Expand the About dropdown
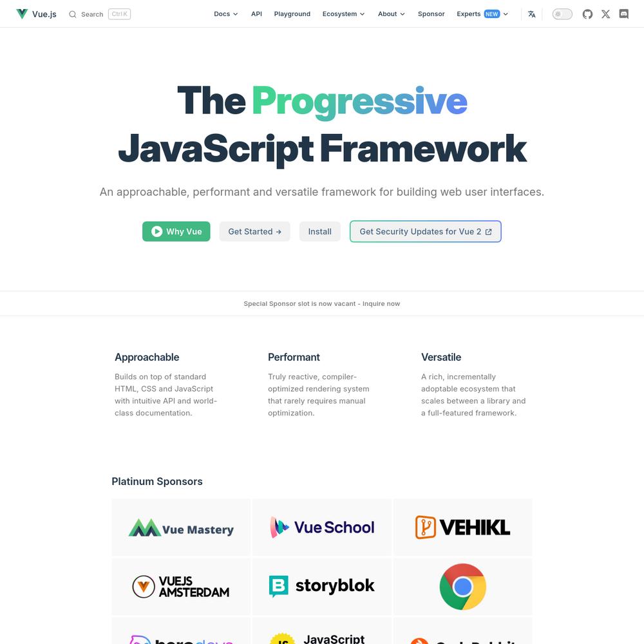 click(x=392, y=14)
